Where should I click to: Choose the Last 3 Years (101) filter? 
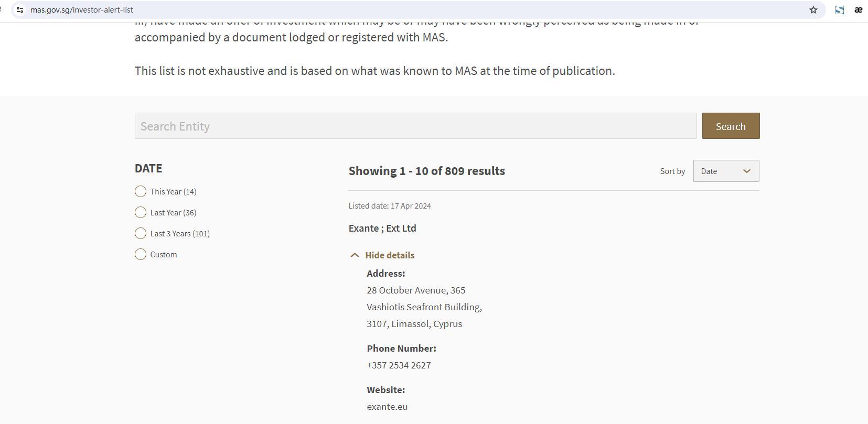point(141,234)
